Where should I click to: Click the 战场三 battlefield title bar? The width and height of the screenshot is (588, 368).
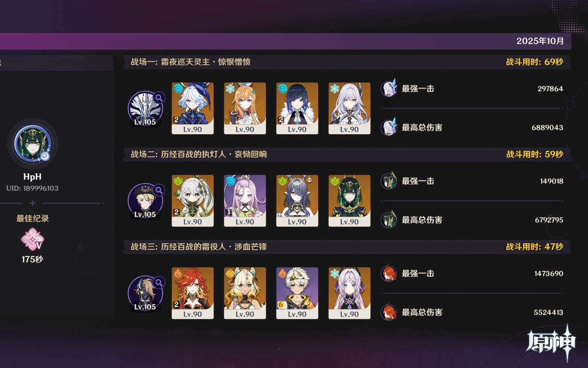(x=347, y=247)
